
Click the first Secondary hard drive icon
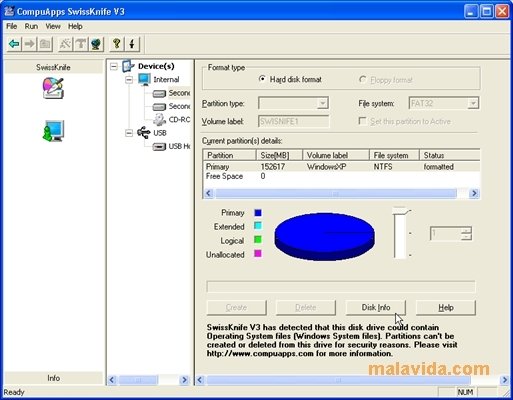click(159, 93)
